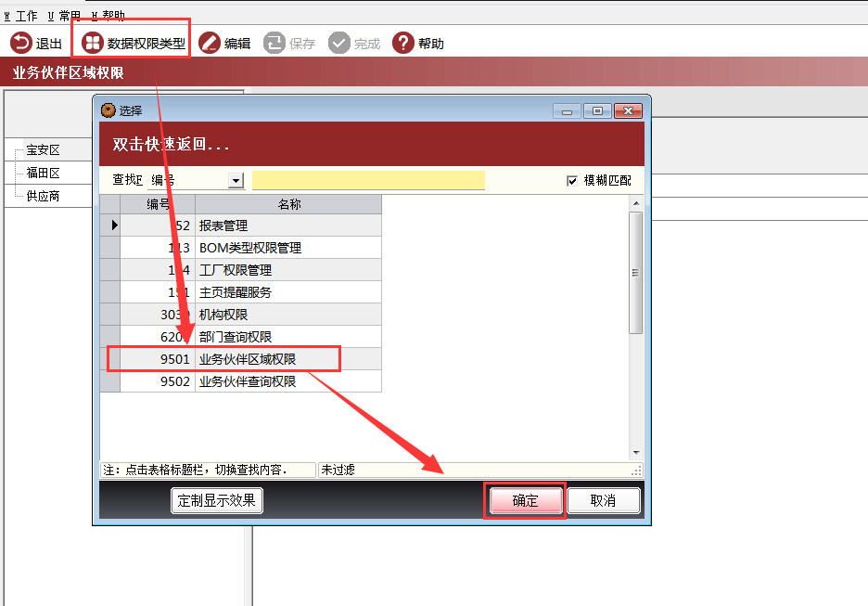Select the row 主页提醒服务
This screenshot has height=606, width=868.
pyautogui.click(x=241, y=292)
